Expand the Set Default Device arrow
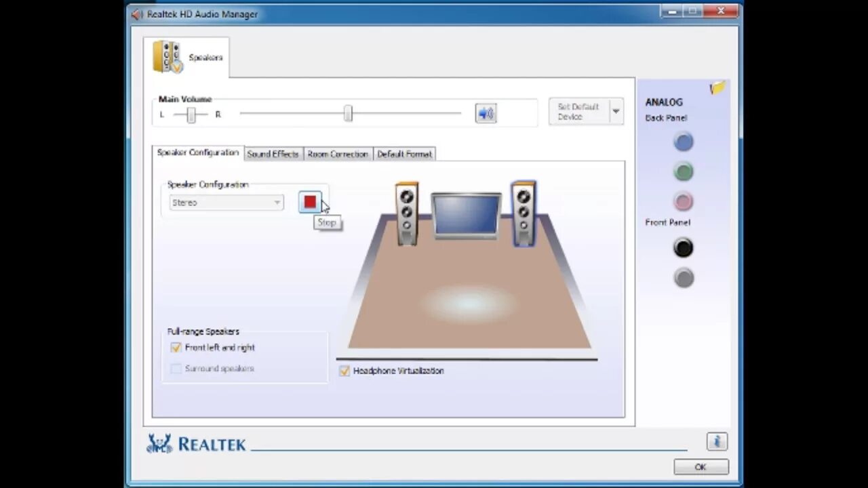Image resolution: width=868 pixels, height=488 pixels. 616,111
